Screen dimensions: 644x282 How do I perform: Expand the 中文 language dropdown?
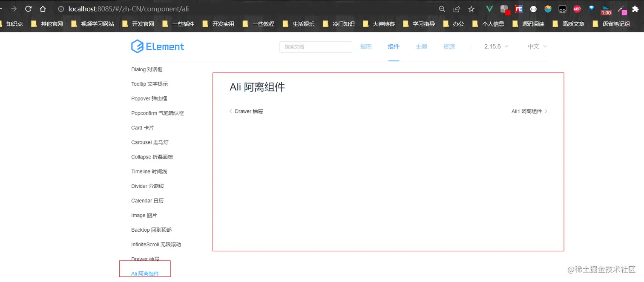(x=537, y=46)
